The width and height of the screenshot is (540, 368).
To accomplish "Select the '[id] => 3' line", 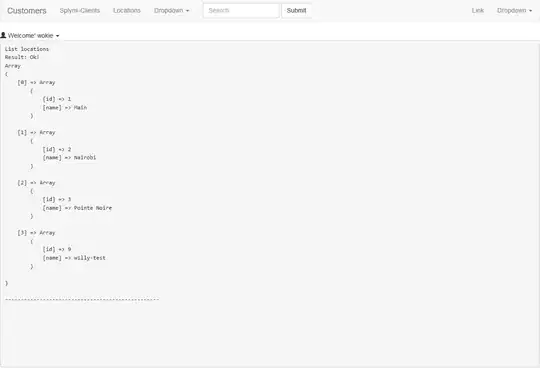I will tap(57, 199).
